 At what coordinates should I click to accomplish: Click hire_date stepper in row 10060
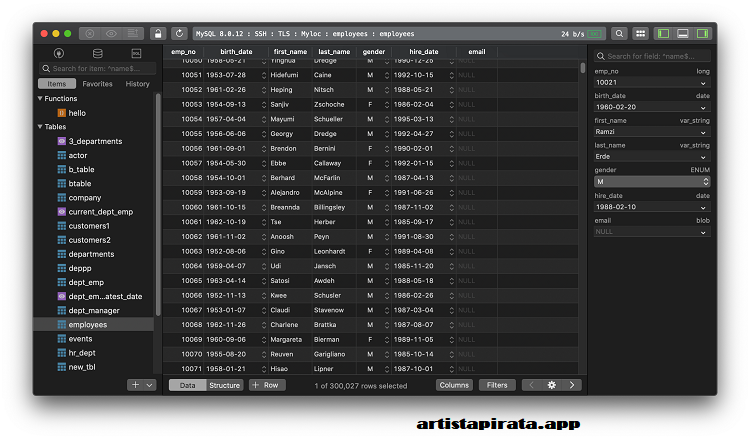coord(451,208)
